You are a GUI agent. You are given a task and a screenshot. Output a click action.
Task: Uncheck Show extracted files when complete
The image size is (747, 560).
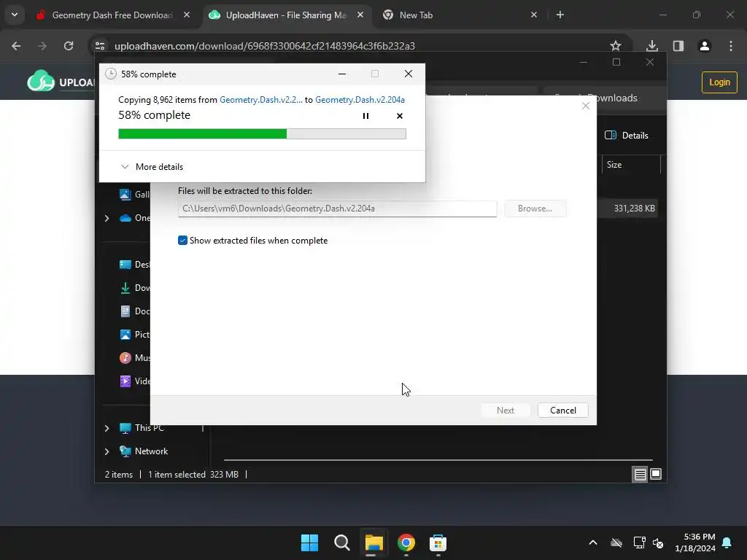click(x=182, y=241)
